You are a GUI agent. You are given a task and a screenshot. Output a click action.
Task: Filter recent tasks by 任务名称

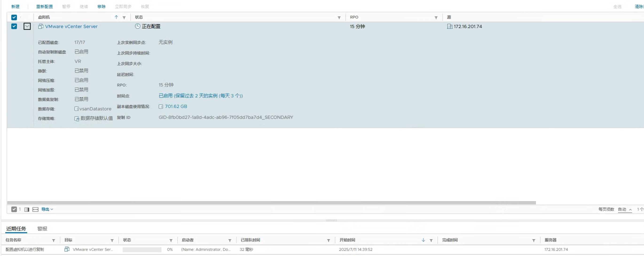click(53, 240)
